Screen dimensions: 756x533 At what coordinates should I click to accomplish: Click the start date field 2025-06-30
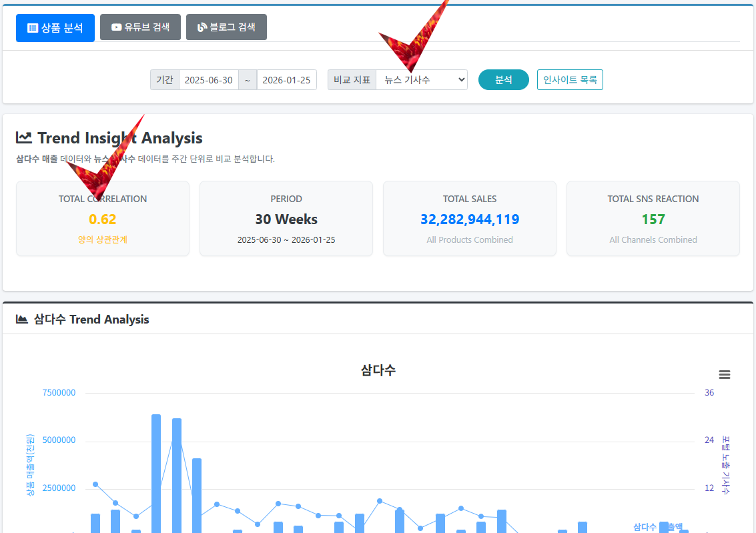[208, 80]
